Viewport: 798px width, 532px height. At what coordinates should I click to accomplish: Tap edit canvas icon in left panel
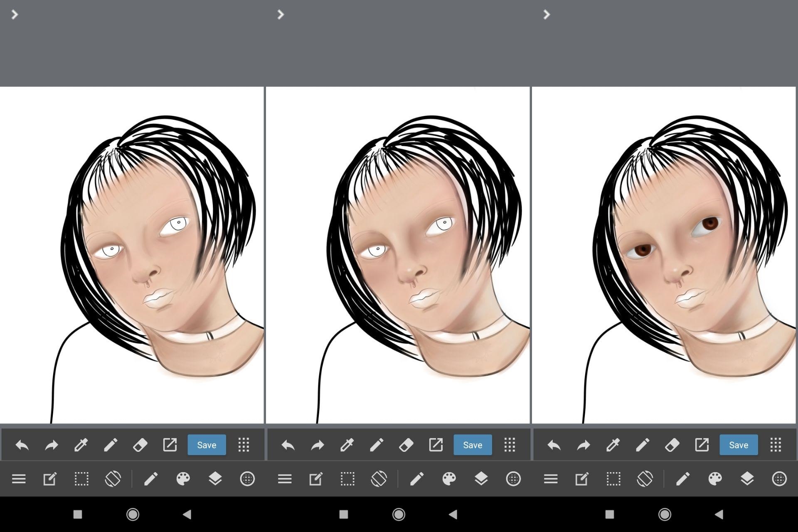click(x=50, y=479)
